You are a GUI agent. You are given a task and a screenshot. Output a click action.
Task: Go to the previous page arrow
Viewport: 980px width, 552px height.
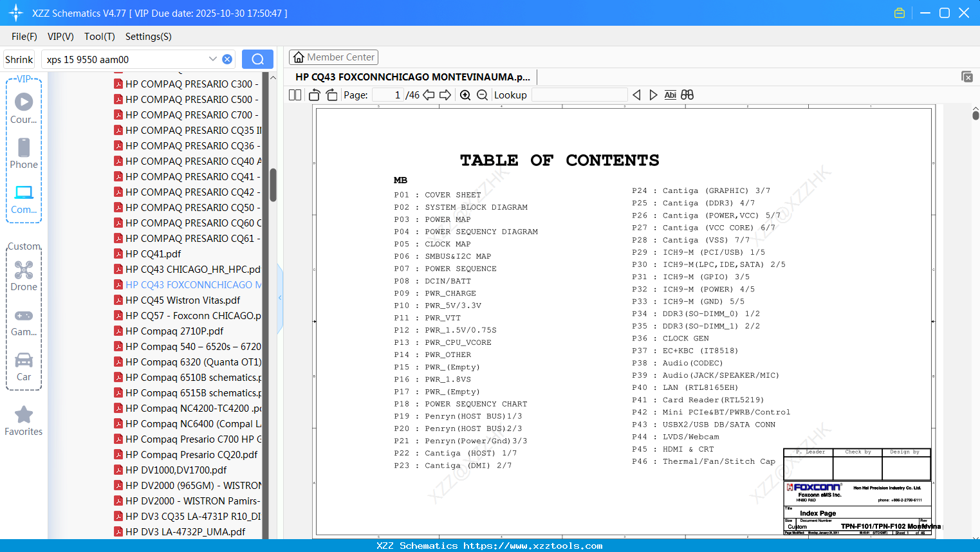point(429,95)
